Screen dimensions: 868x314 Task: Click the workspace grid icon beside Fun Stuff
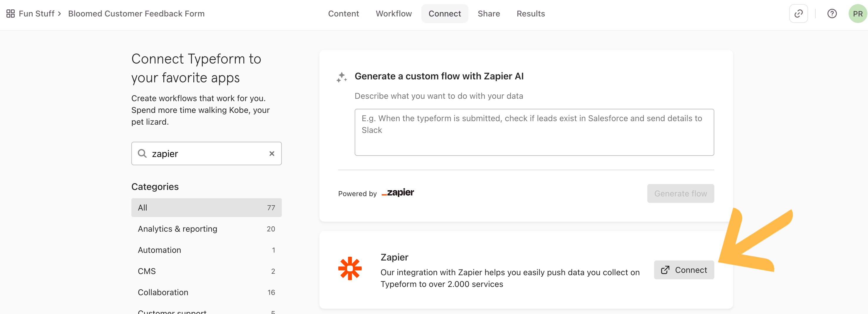point(11,14)
